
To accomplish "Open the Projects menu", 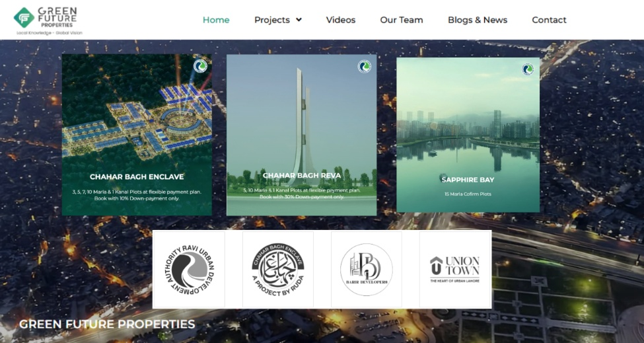I will click(x=271, y=20).
